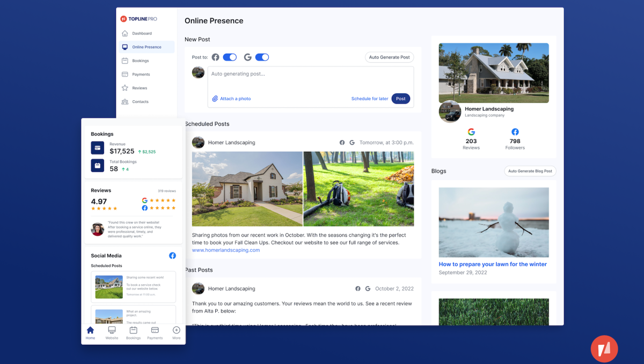Click the Reviews star icon in sidebar
The image size is (644, 364).
point(125,88)
